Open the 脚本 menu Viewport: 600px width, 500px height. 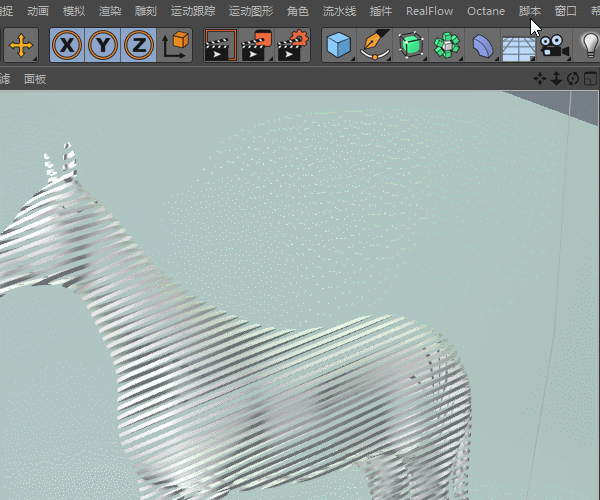(x=530, y=11)
